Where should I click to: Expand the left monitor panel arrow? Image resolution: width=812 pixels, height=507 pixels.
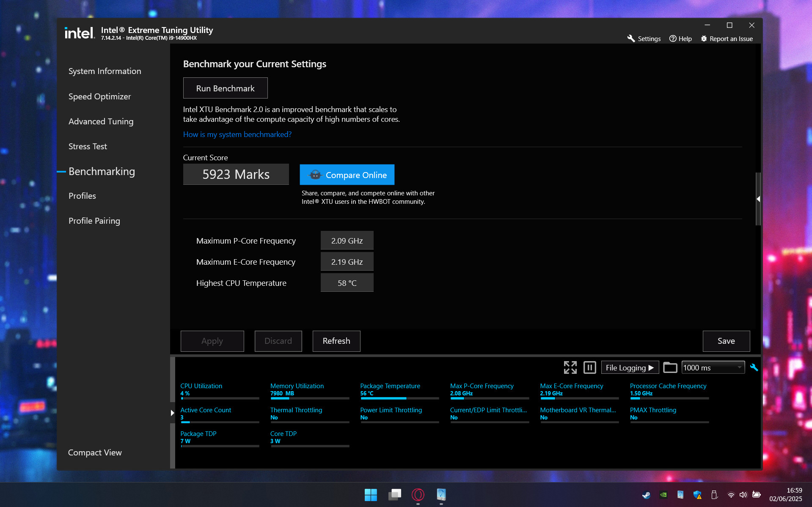pyautogui.click(x=172, y=413)
